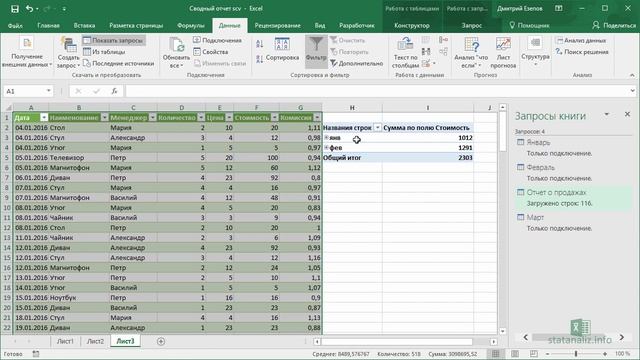Open the Formulas (Формулы) tab
This screenshot has height=360, width=640.
[x=191, y=25]
